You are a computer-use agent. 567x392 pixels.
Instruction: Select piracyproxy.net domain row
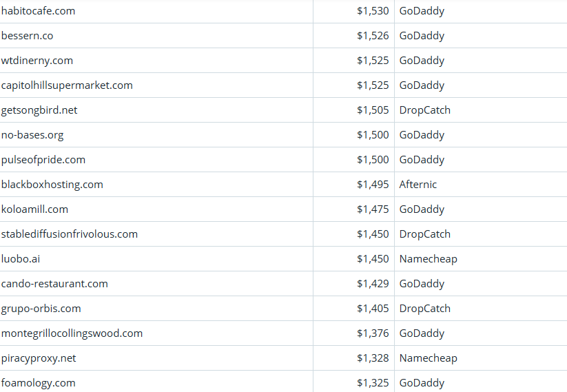tap(39, 358)
